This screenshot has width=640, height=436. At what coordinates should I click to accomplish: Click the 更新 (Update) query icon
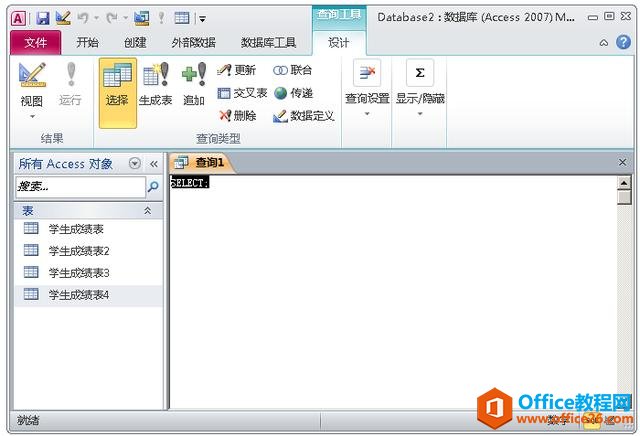click(x=236, y=70)
